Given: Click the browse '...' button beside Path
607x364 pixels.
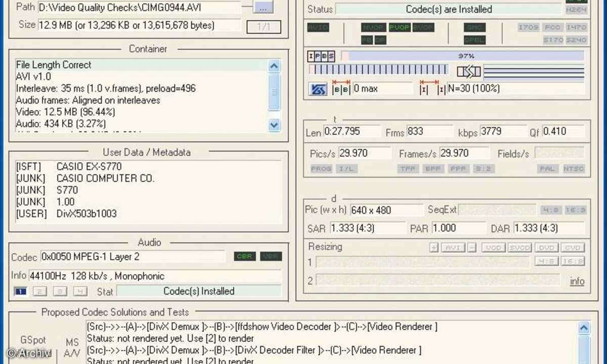Looking at the screenshot, I should click(263, 8).
